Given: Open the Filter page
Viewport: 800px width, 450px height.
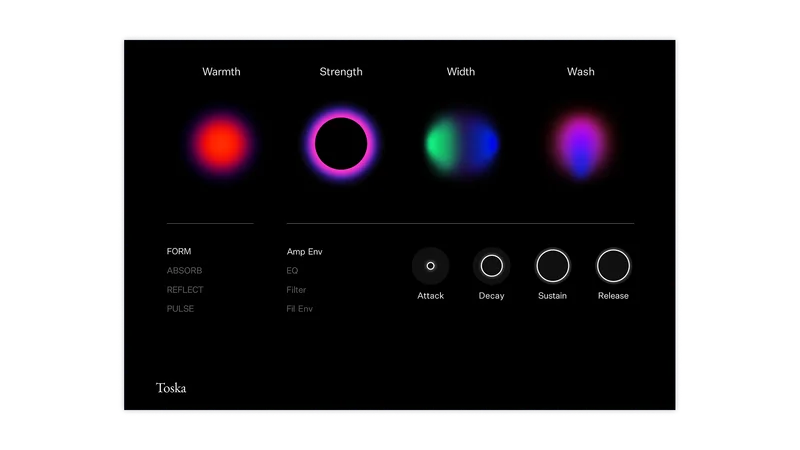Looking at the screenshot, I should (296, 290).
